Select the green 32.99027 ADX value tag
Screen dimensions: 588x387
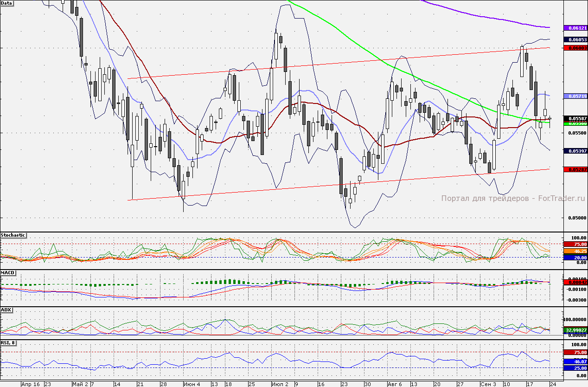(575, 330)
